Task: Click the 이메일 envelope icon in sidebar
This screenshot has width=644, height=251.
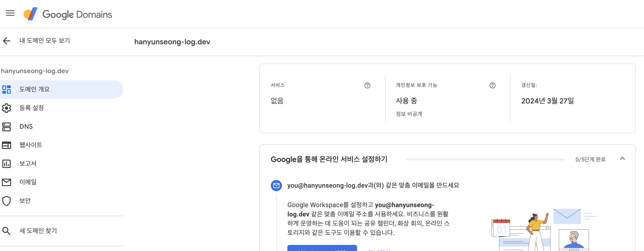Action: (x=6, y=182)
